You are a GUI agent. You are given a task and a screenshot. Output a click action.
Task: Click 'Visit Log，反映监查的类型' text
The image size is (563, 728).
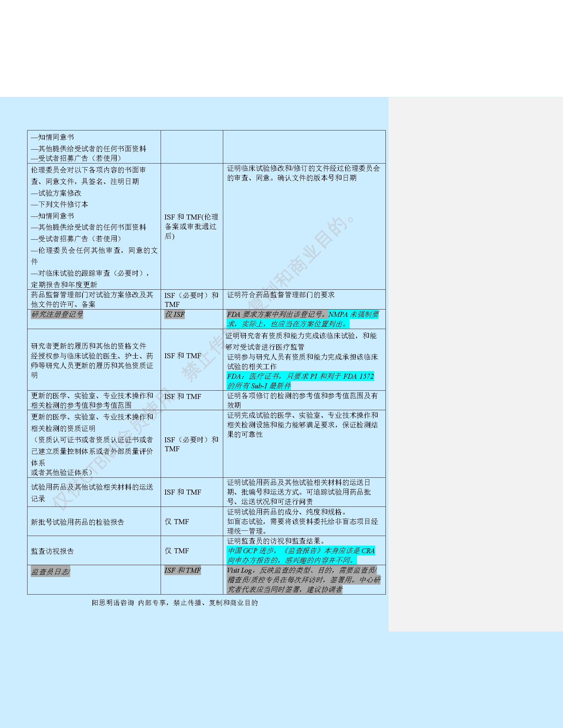[x=269, y=570]
